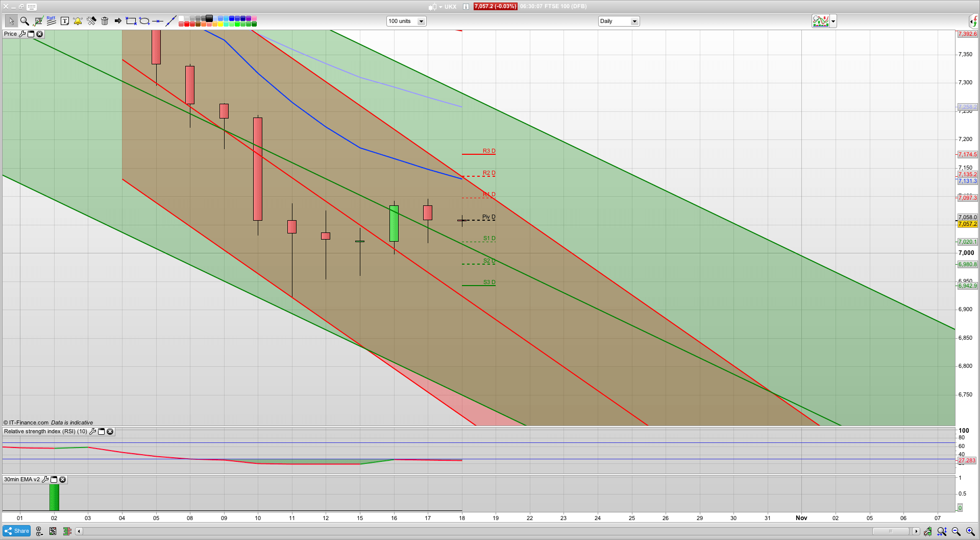The height and width of the screenshot is (540, 980).
Task: Select the Raff channel drawing tool
Action: coord(51,19)
